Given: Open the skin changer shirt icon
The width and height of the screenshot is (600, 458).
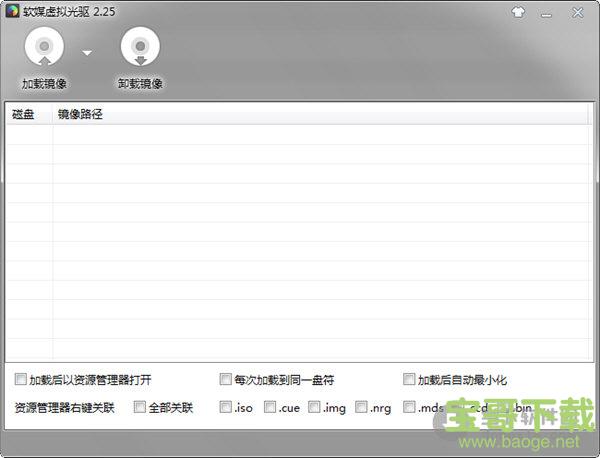Looking at the screenshot, I should (517, 12).
